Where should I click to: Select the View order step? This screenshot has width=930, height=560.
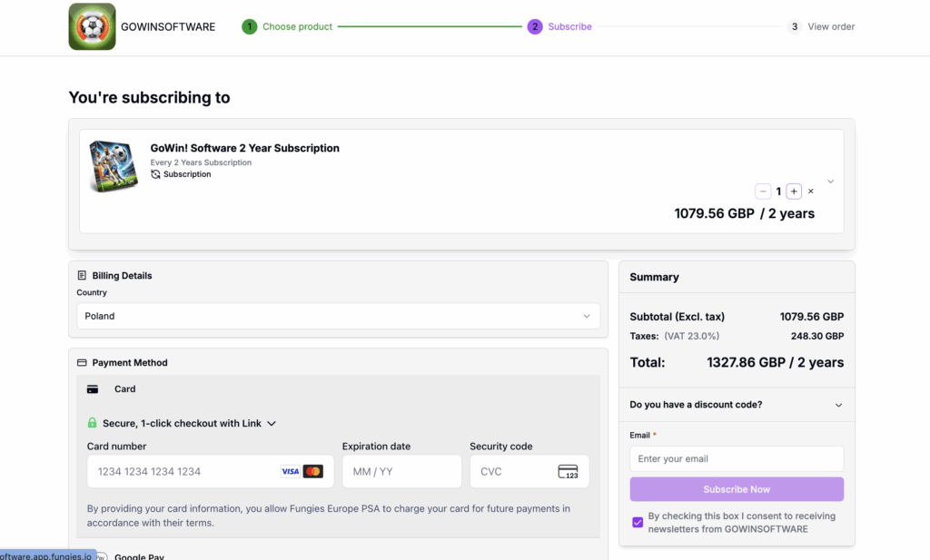pos(831,26)
